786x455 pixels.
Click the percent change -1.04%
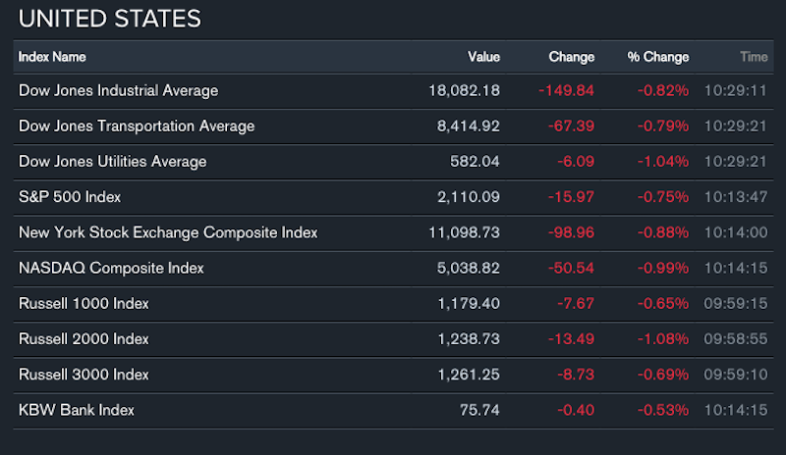pyautogui.click(x=663, y=162)
